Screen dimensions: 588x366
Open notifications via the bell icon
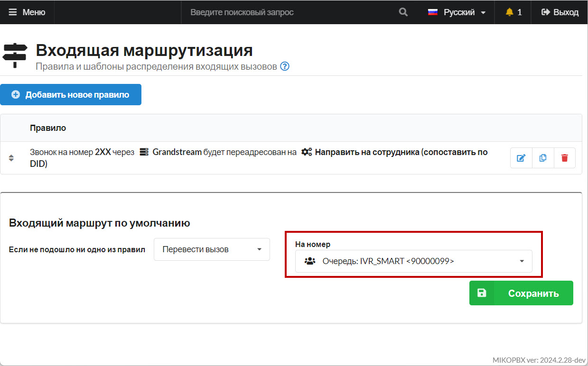coord(513,12)
